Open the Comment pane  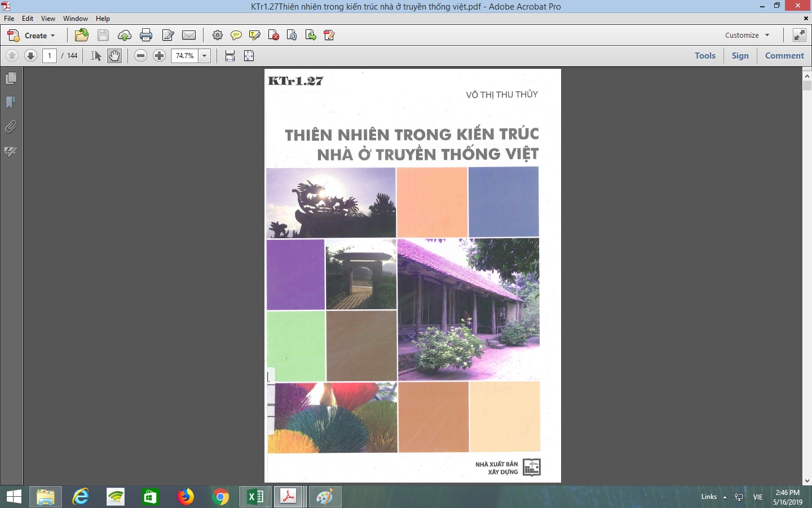[784, 56]
